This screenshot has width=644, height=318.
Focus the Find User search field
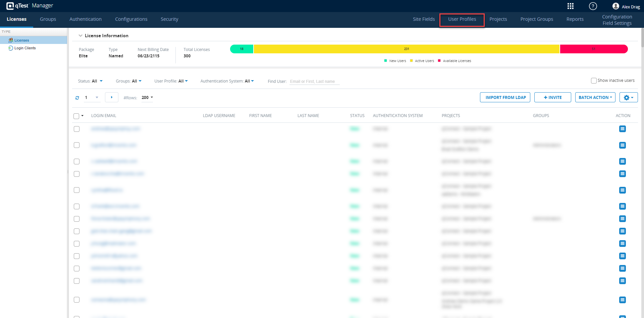click(314, 82)
